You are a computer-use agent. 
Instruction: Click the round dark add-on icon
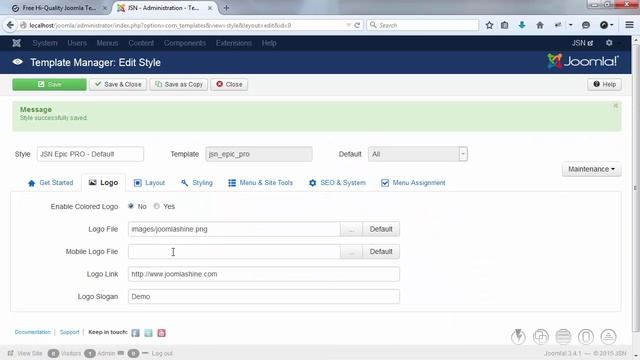(604, 25)
